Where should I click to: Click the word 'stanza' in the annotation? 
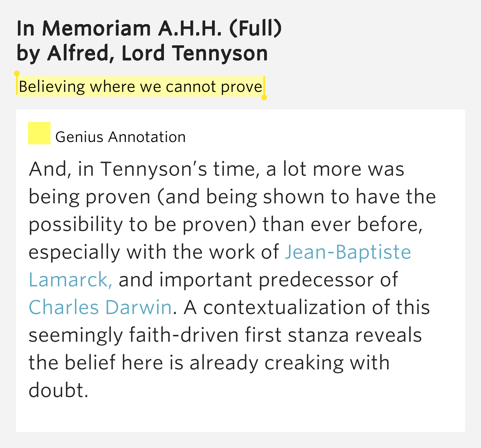[x=318, y=335]
